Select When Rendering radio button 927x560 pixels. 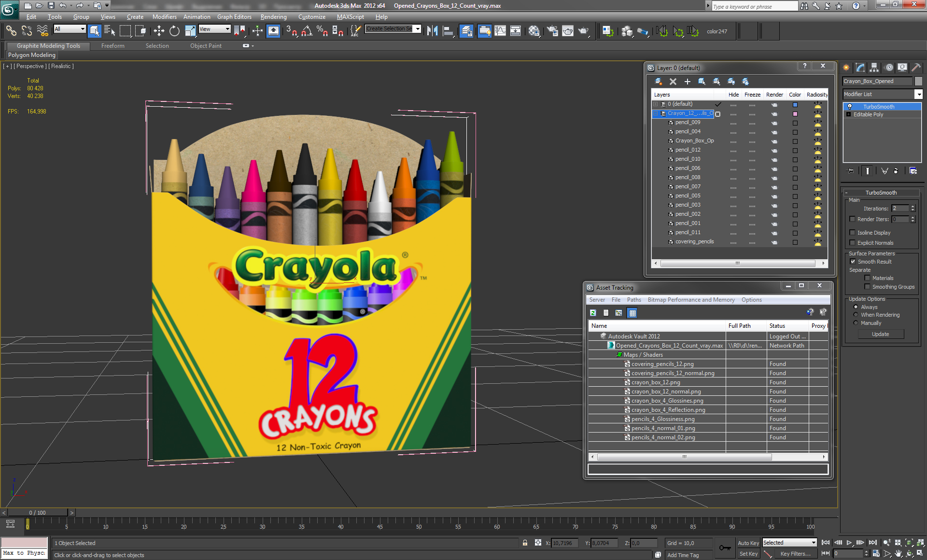point(856,315)
